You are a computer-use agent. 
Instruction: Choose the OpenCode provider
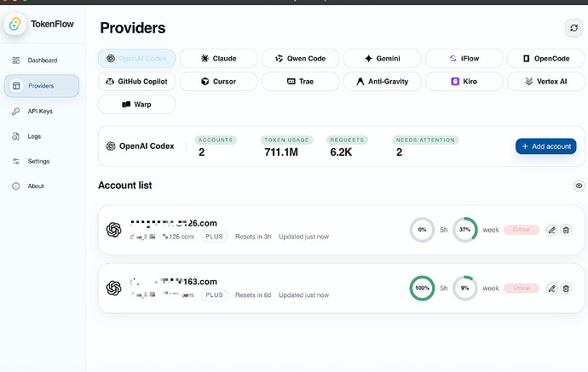pyautogui.click(x=546, y=59)
